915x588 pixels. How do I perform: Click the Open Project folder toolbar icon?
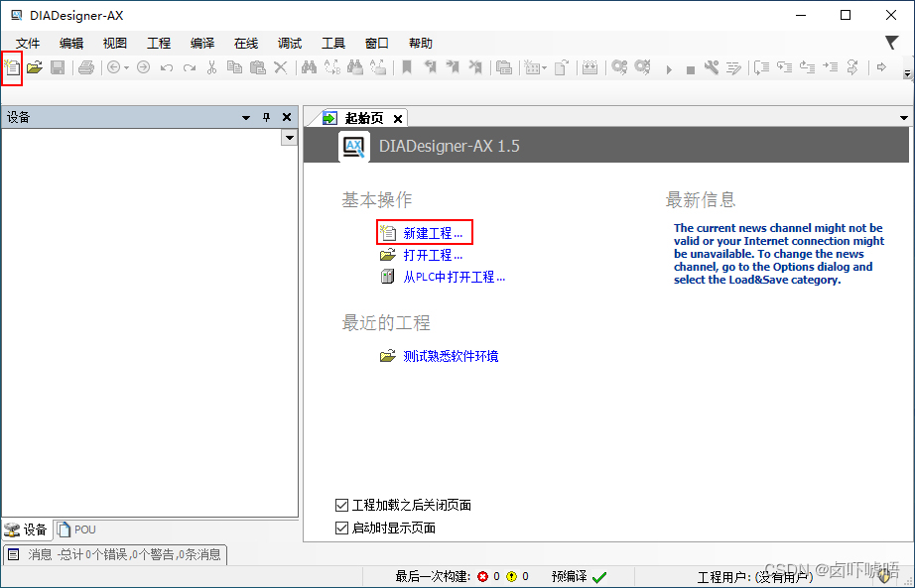(35, 67)
